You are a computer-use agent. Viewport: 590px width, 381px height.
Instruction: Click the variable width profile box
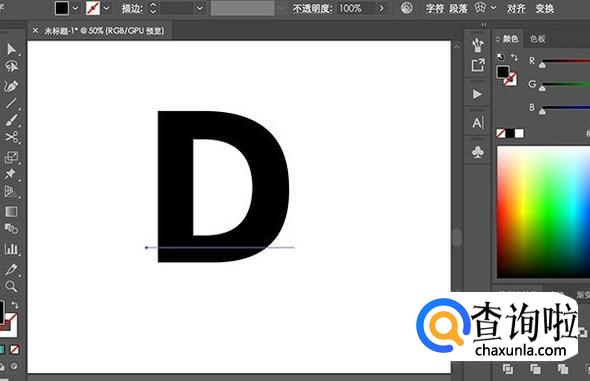[x=242, y=8]
